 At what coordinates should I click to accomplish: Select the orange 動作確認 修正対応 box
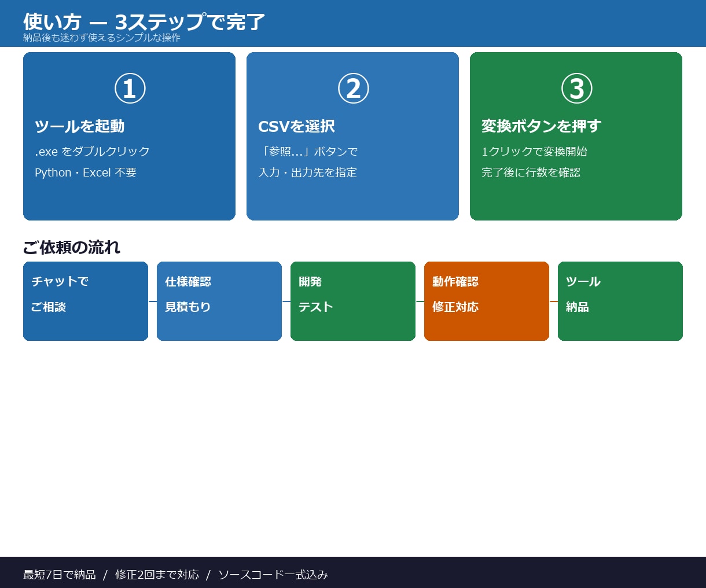(x=487, y=301)
